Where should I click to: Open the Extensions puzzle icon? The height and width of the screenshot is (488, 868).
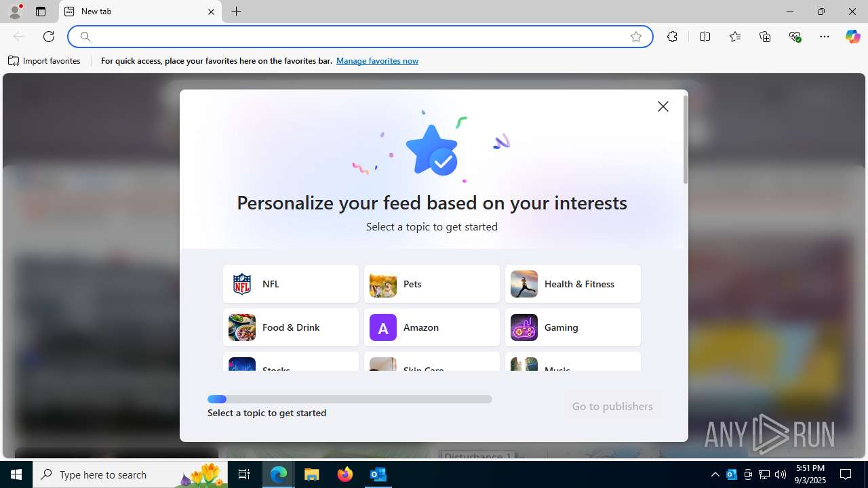[x=672, y=37]
